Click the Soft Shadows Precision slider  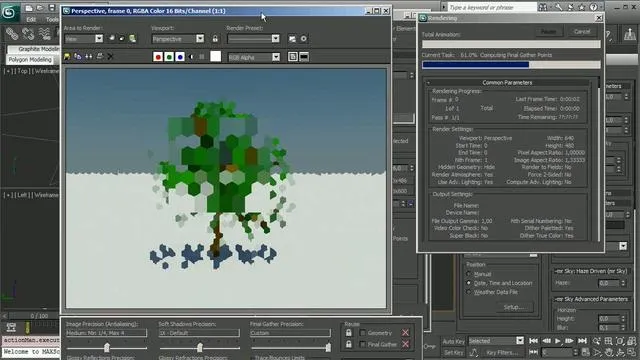click(x=200, y=348)
